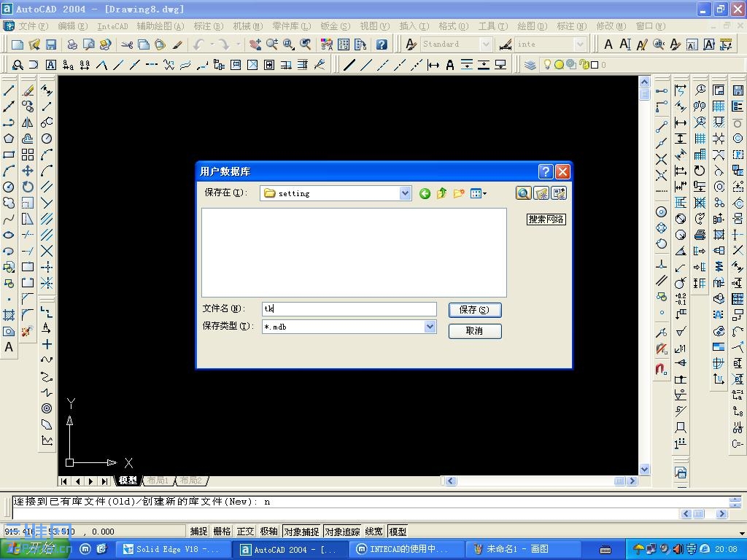Select the Polygon tool on the left toolbar

point(9,139)
